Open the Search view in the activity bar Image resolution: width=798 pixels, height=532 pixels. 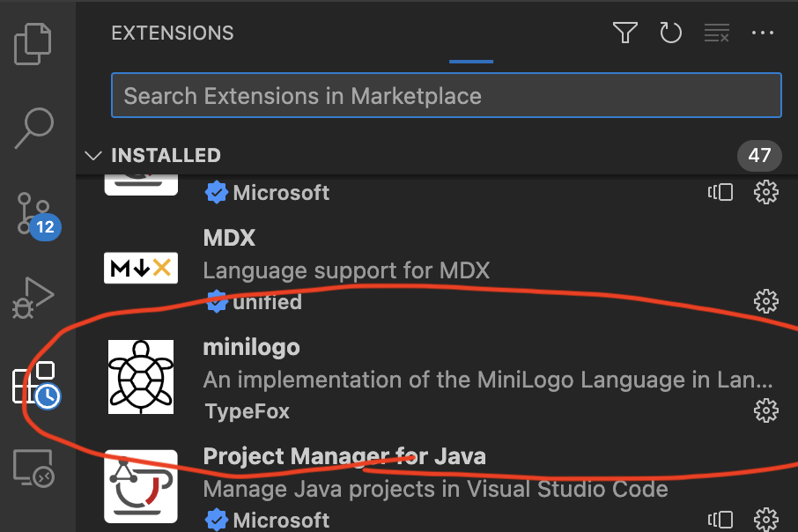click(35, 128)
